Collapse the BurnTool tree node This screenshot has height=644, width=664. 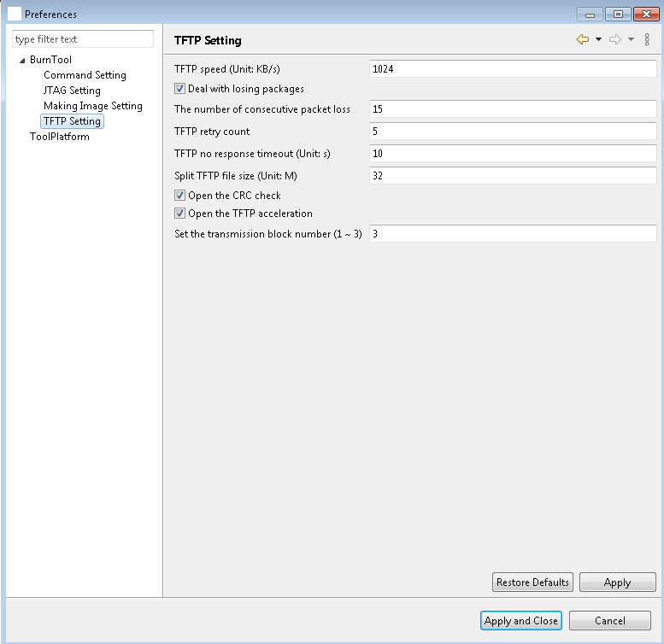(22, 61)
